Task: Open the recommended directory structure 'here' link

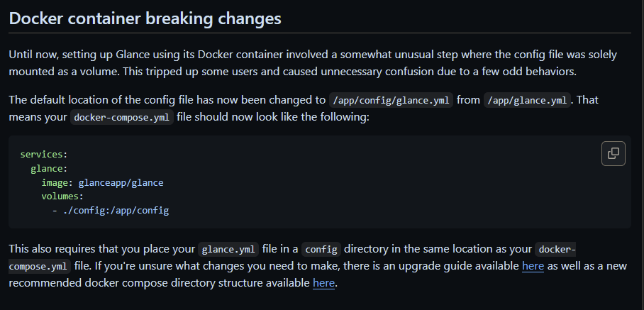Action: click(323, 283)
